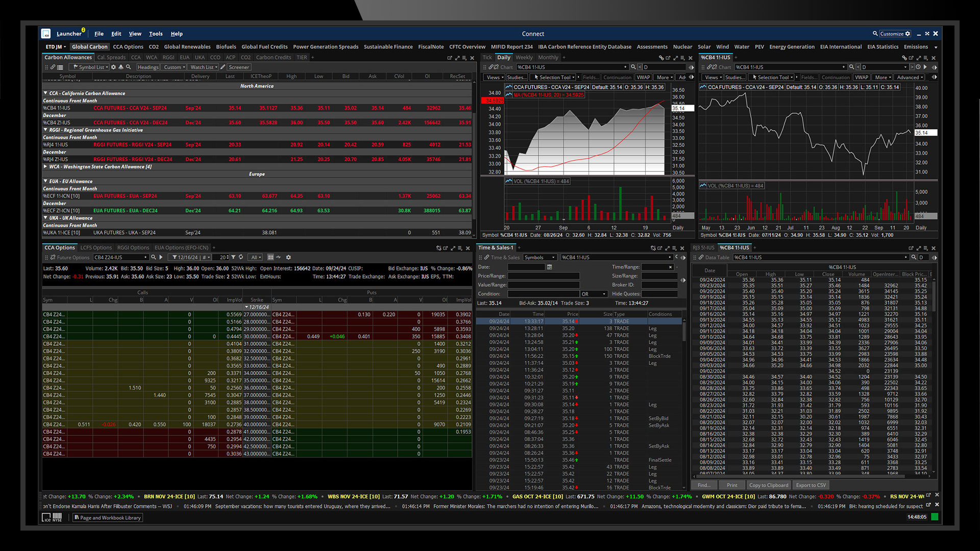The height and width of the screenshot is (551, 980).
Task: Open the watchlist settings gear icon
Action: [x=113, y=67]
